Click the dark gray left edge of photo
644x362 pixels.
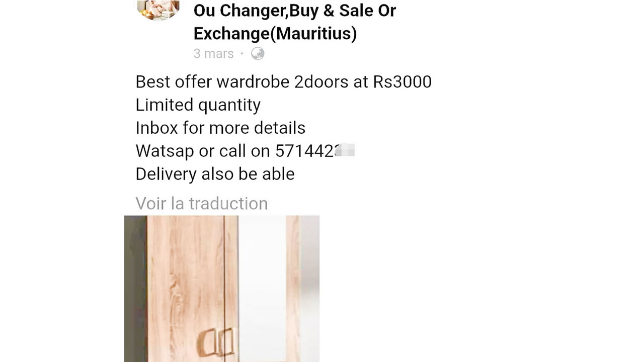pos(135,289)
